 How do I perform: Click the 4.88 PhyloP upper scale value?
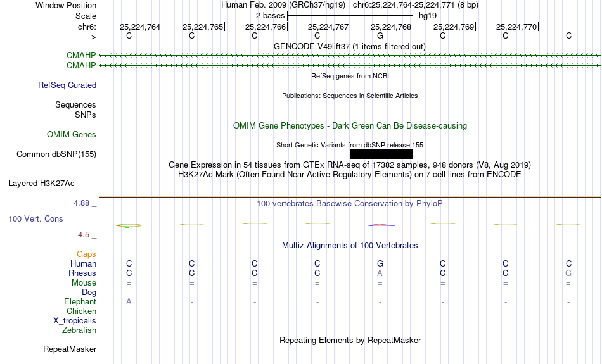tap(82, 203)
